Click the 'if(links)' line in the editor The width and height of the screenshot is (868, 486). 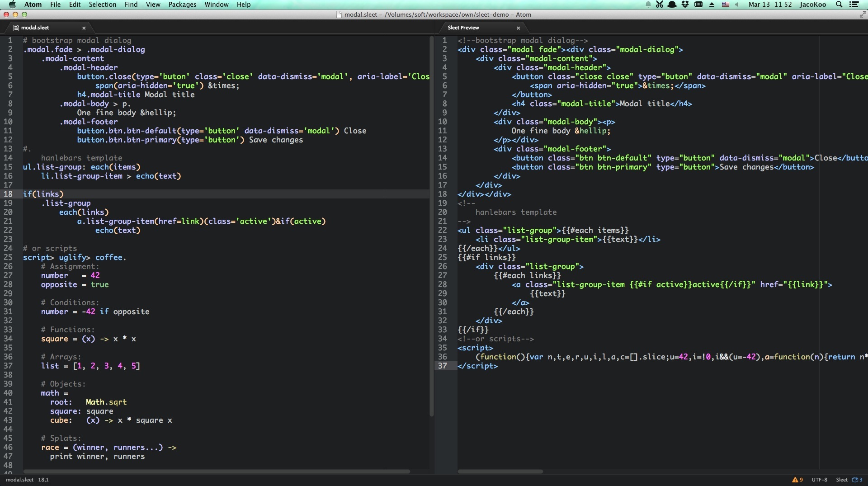(x=43, y=194)
